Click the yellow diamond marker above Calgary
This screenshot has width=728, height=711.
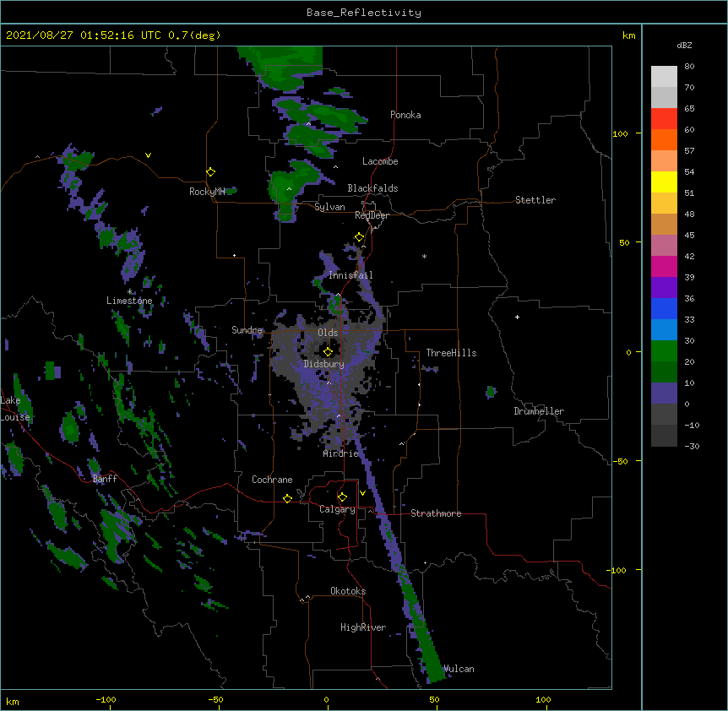tap(342, 497)
